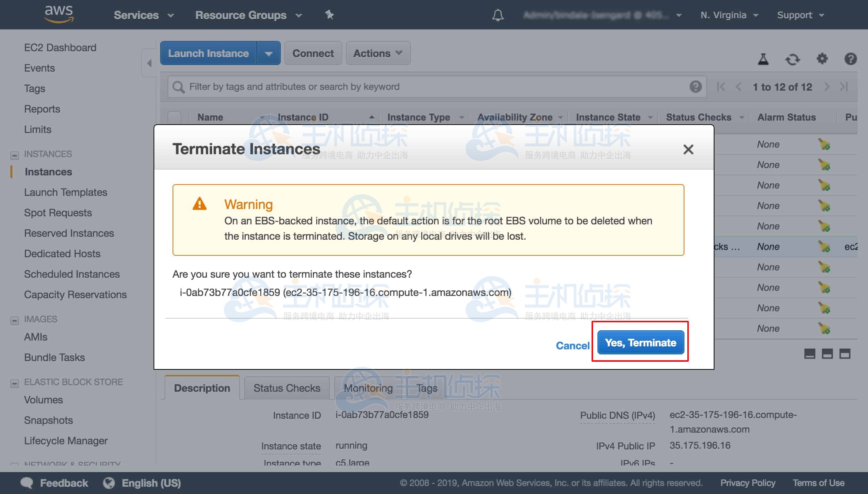Collapse the sidebar with left arrow
The height and width of the screenshot is (494, 868).
tap(149, 63)
